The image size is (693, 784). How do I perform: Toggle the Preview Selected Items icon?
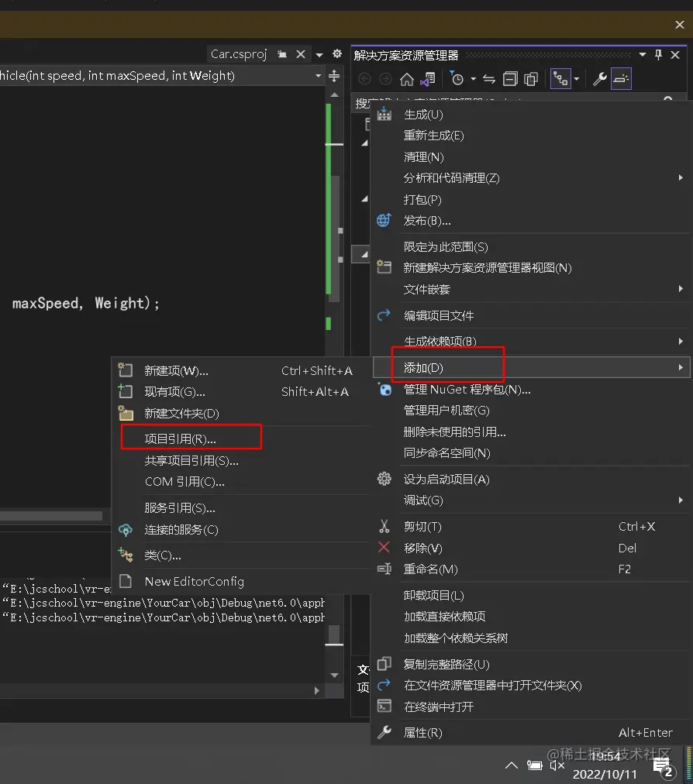[621, 79]
